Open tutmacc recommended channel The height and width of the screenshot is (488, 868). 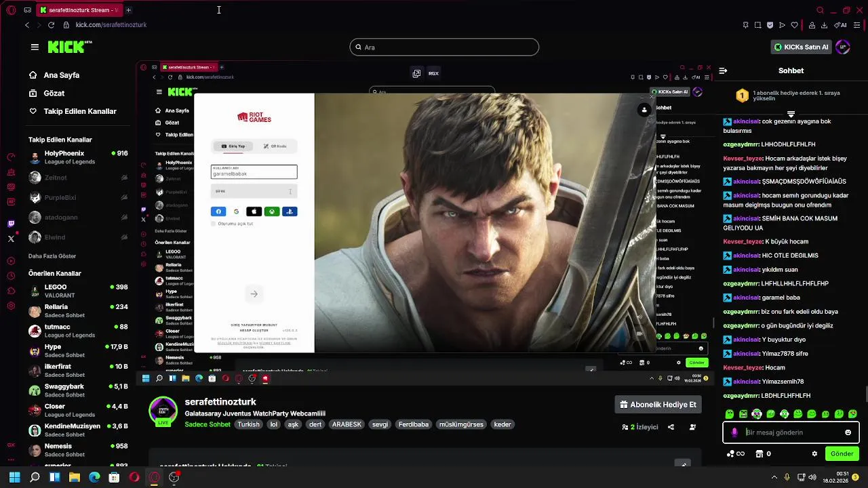pos(78,331)
